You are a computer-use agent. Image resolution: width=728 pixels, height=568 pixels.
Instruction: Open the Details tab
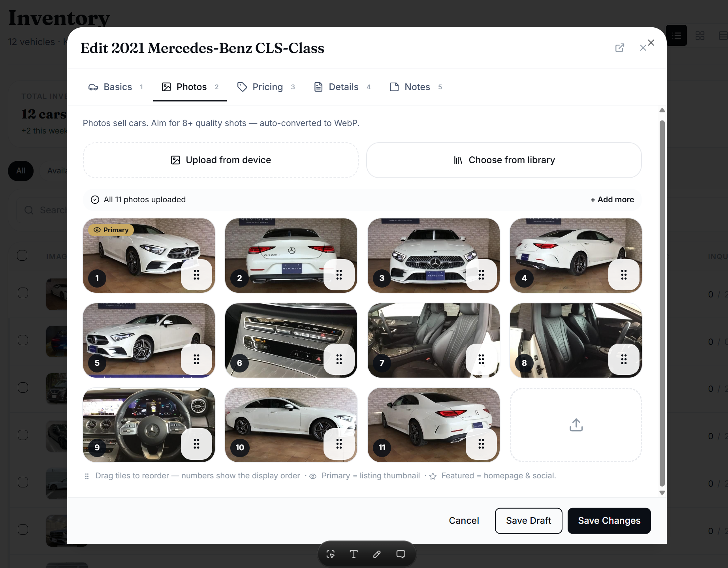(x=342, y=87)
